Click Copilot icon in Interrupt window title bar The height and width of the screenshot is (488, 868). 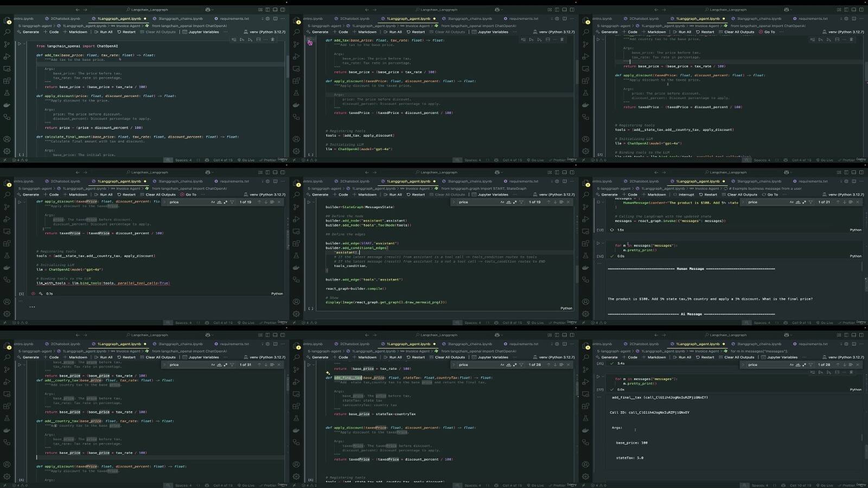coord(787,172)
